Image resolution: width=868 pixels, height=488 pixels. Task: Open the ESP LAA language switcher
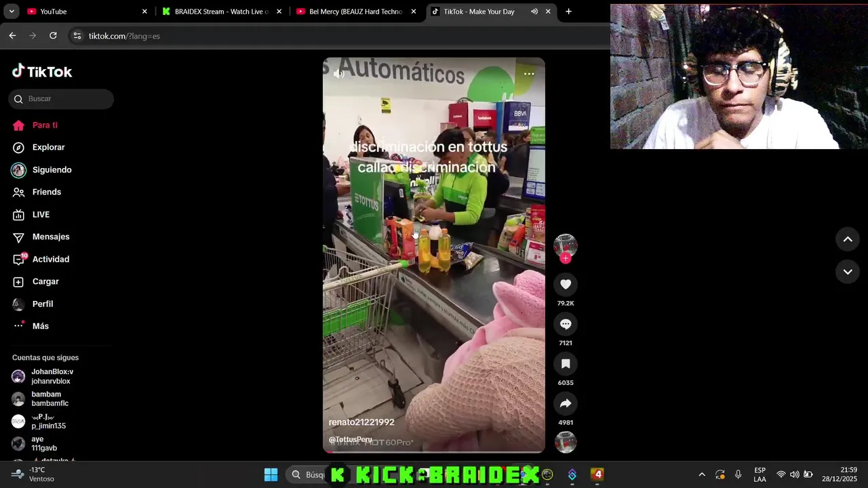click(759, 474)
